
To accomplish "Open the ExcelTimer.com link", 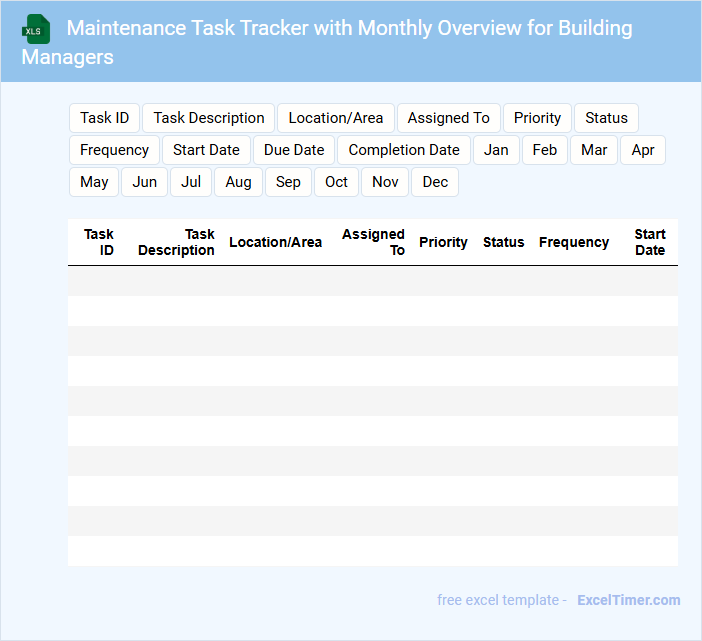I will tap(628, 600).
